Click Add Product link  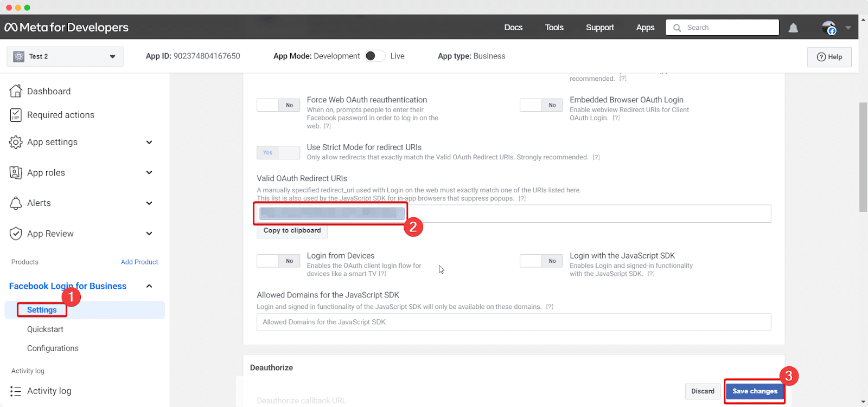(x=139, y=262)
